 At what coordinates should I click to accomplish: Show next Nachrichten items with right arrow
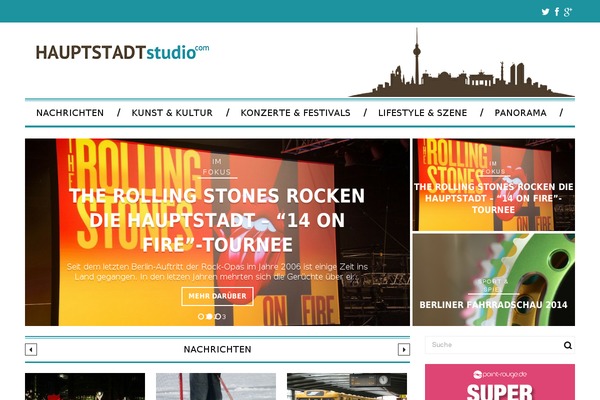click(x=404, y=349)
